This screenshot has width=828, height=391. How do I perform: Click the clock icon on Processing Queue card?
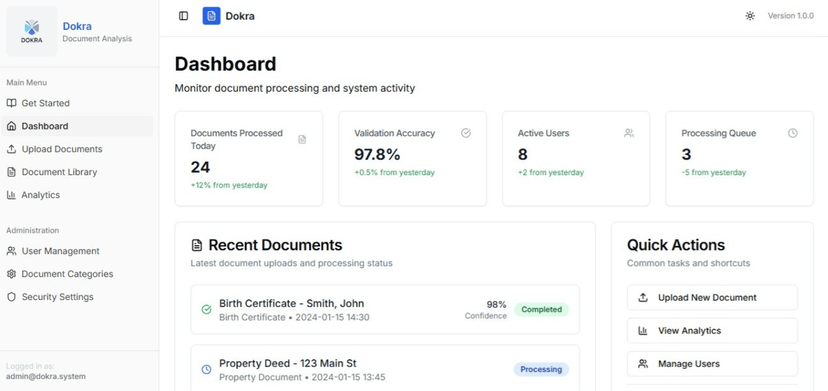tap(793, 133)
